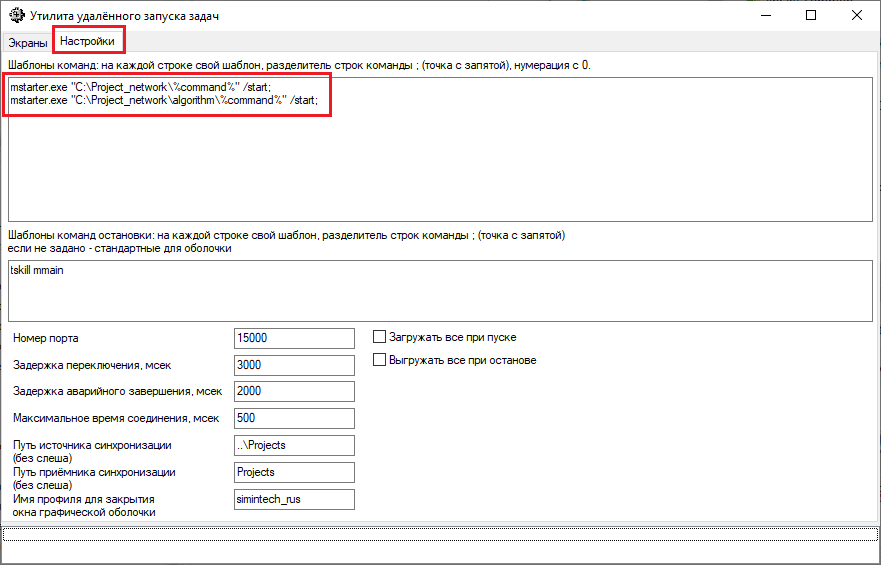Viewport: 882px width, 567px height.
Task: Click the first mstarter.exe command template line
Action: tap(140, 88)
